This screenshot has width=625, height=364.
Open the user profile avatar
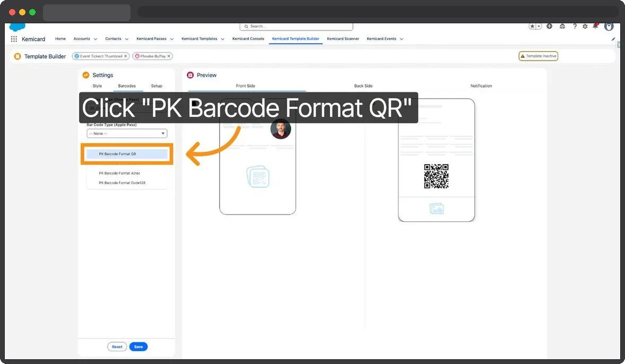coord(609,26)
